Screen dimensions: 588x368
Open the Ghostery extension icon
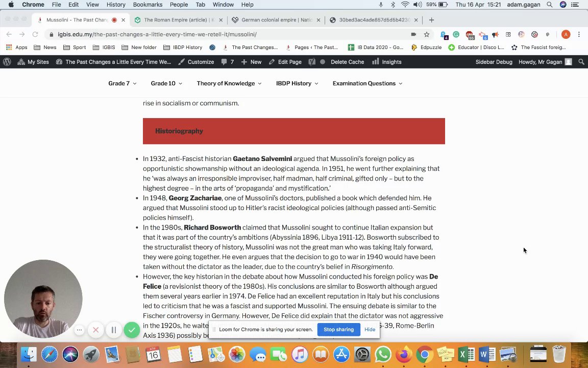tap(444, 35)
